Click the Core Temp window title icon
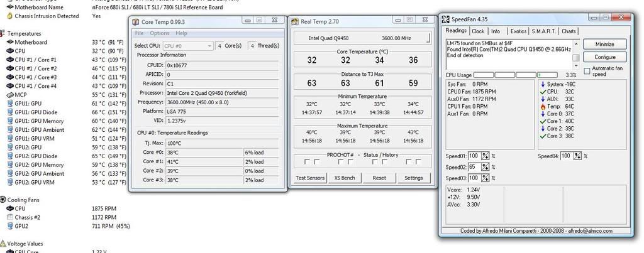The image size is (644, 253). point(136,22)
